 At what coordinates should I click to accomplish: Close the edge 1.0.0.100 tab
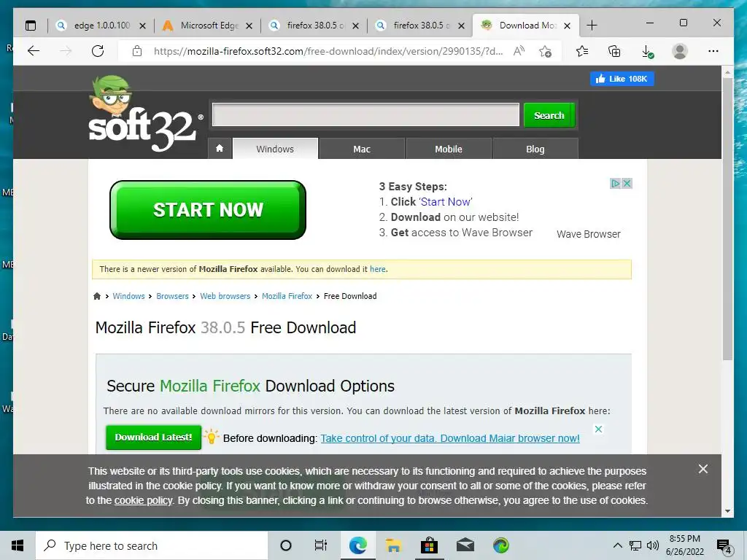pyautogui.click(x=142, y=26)
